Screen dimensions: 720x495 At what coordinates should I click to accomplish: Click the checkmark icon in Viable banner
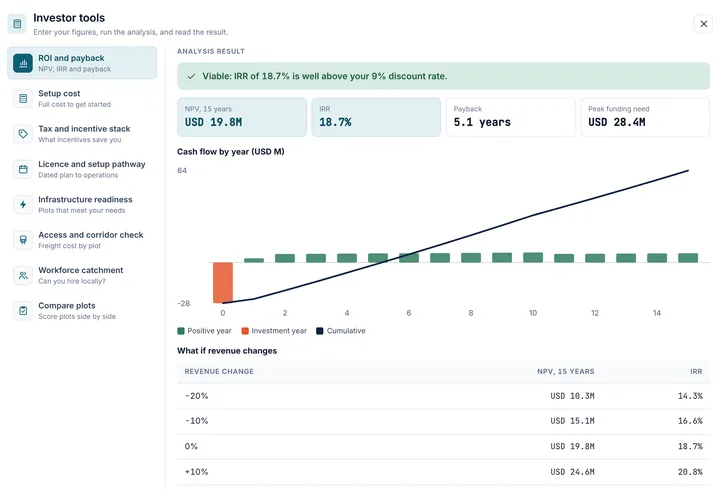[191, 76]
